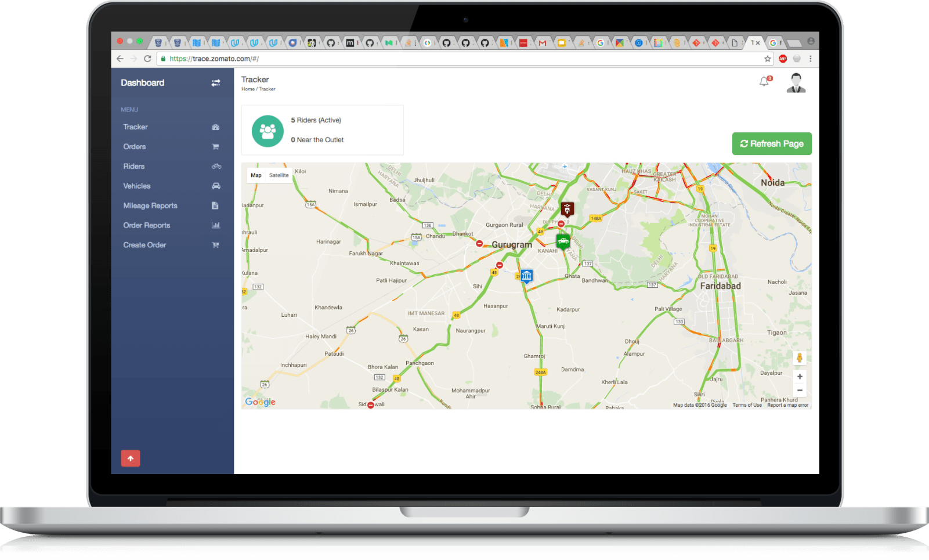Viewport: 929px width, 560px height.
Task: Click the grey extension icon beside Adblock
Action: [797, 59]
